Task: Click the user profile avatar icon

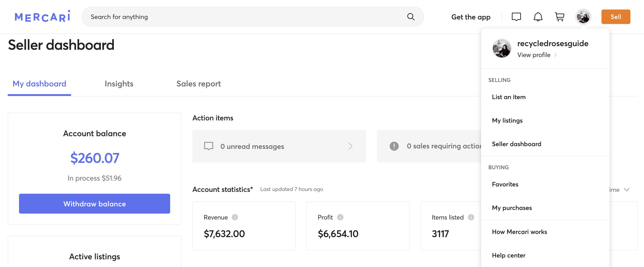Action: point(582,17)
